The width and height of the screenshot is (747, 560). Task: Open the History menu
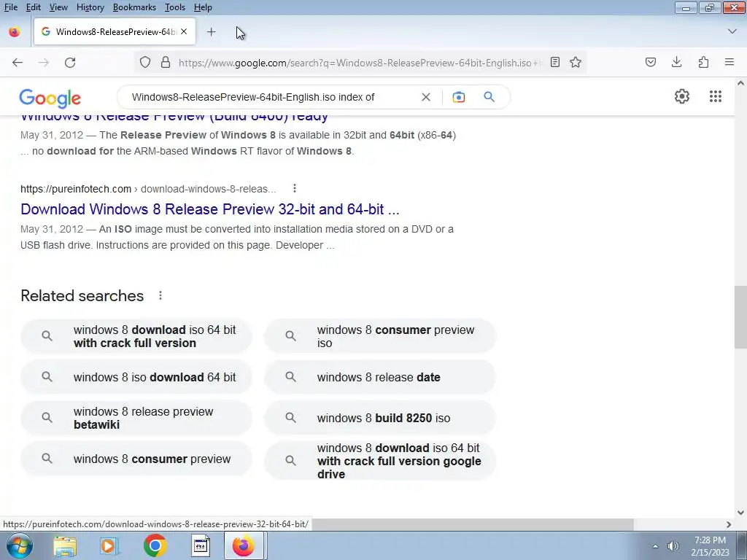[90, 7]
